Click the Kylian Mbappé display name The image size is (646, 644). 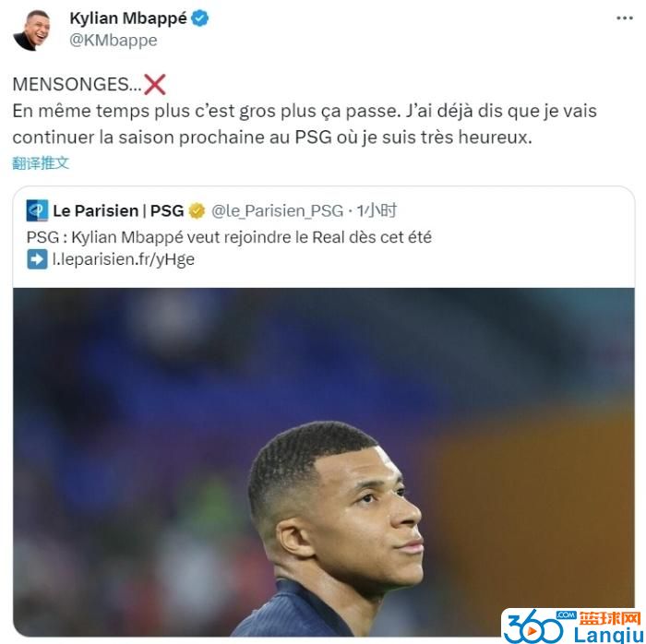pos(128,18)
